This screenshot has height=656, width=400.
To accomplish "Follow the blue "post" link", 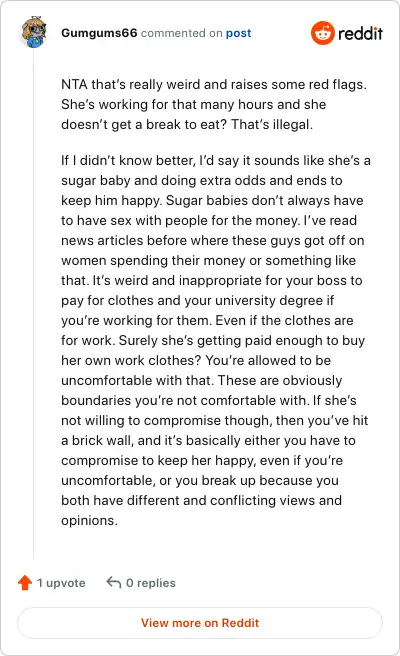I will click(x=238, y=33).
